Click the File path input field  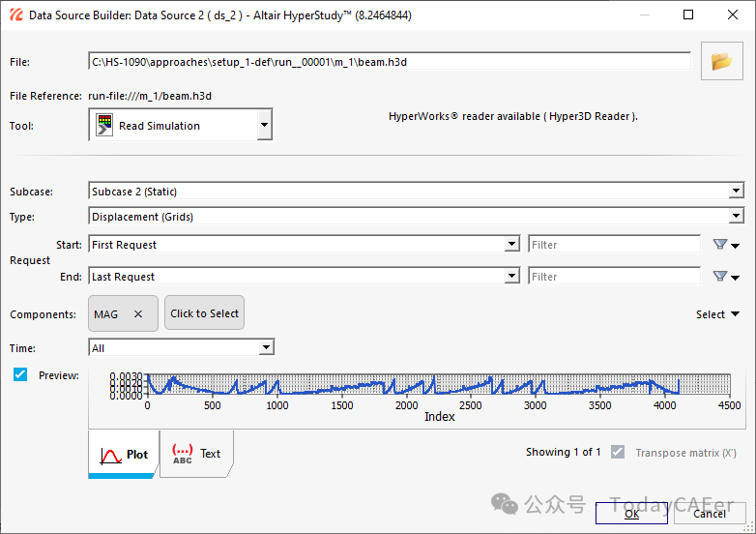(390, 62)
